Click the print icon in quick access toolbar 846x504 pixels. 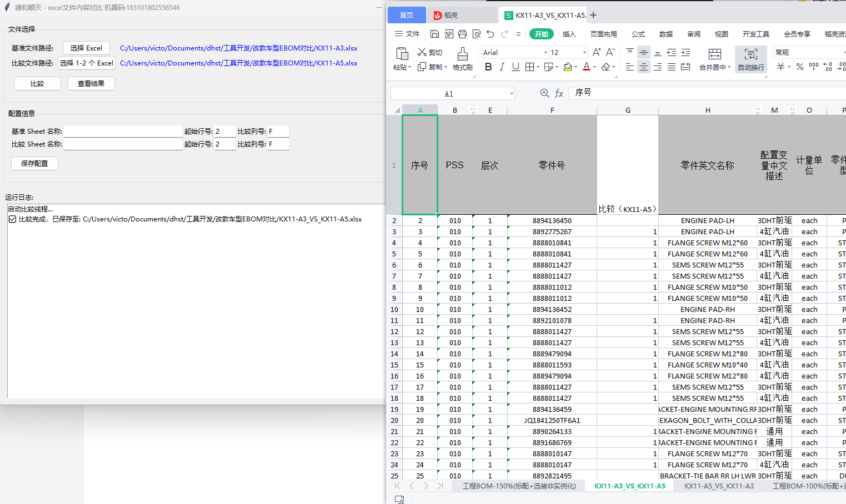(x=462, y=34)
